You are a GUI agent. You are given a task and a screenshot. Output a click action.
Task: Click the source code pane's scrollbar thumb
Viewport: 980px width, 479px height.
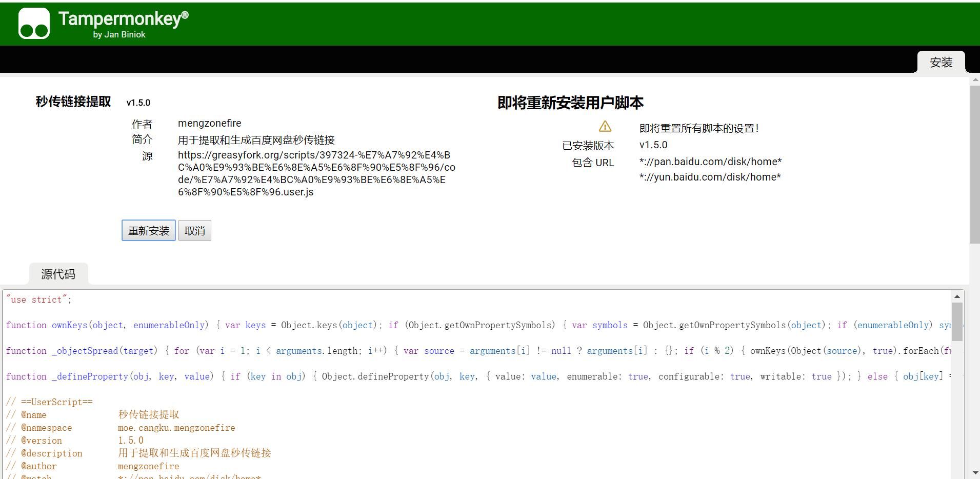click(x=957, y=322)
